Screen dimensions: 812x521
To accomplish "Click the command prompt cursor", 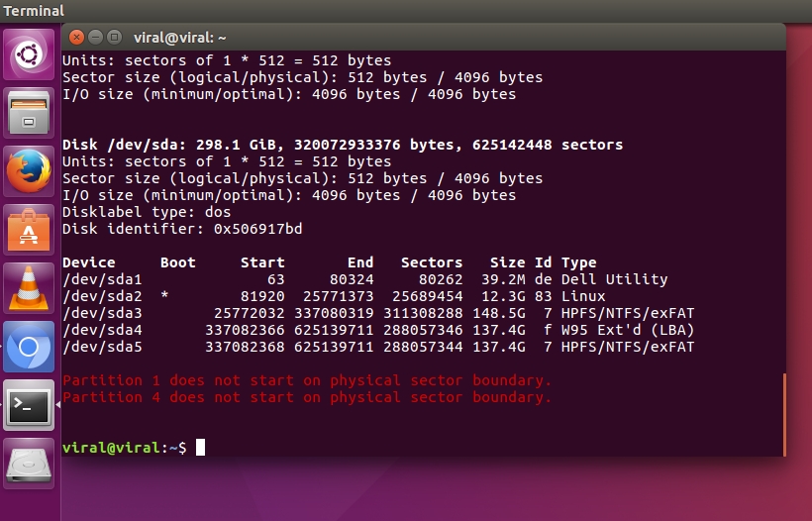I will [x=200, y=448].
